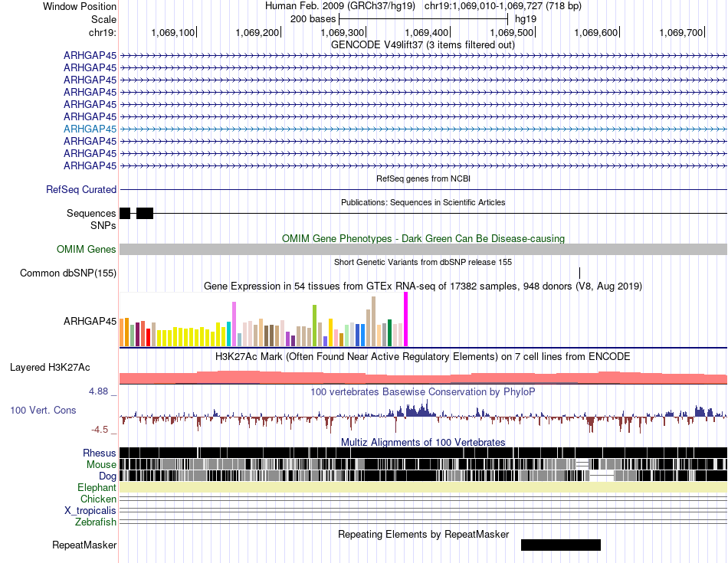Select the X_tropicalis species label

tap(90, 511)
